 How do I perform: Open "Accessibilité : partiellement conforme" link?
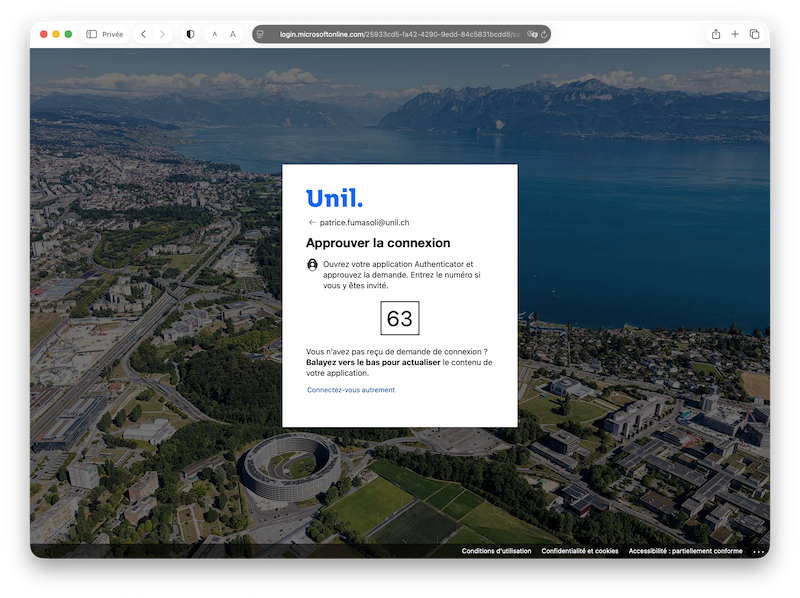click(x=685, y=551)
